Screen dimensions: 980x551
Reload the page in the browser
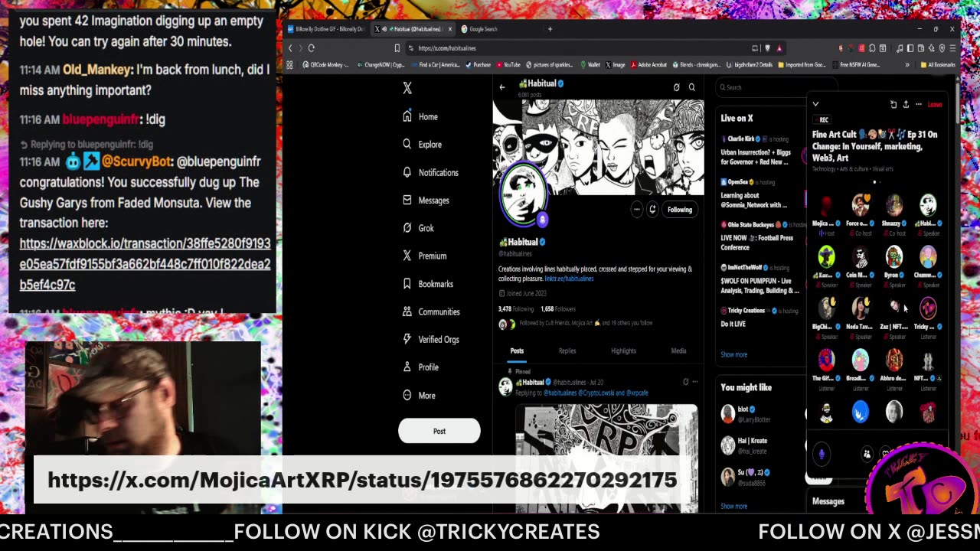[312, 48]
